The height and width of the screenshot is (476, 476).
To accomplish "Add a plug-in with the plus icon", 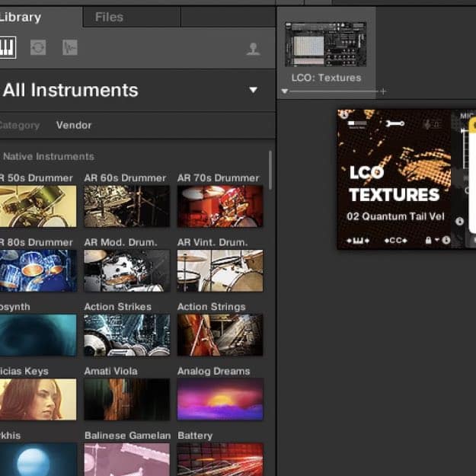I will 383,91.
